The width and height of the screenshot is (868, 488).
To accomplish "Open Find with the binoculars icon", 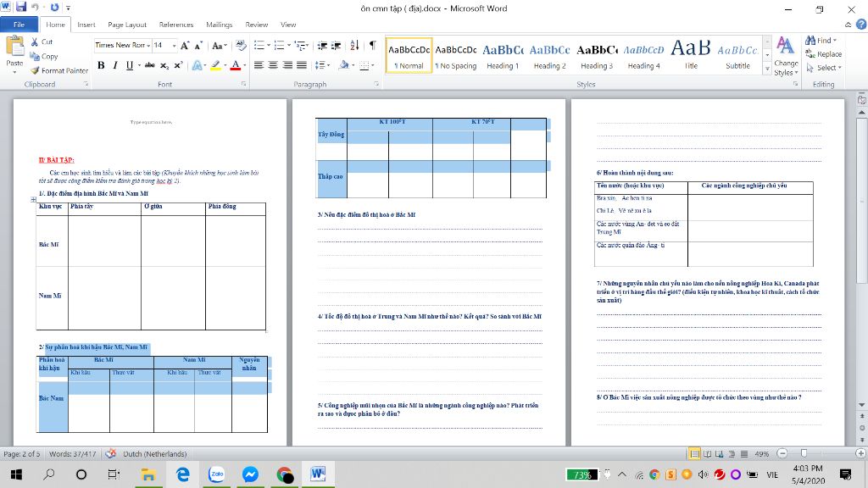I will click(810, 41).
